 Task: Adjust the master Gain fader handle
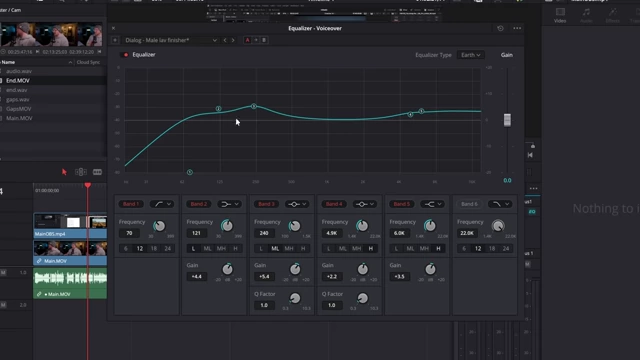[x=507, y=120]
